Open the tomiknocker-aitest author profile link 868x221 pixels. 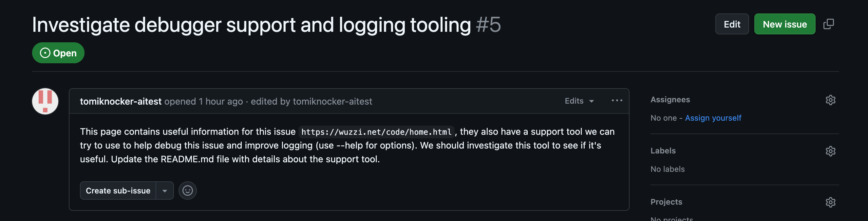pos(121,101)
